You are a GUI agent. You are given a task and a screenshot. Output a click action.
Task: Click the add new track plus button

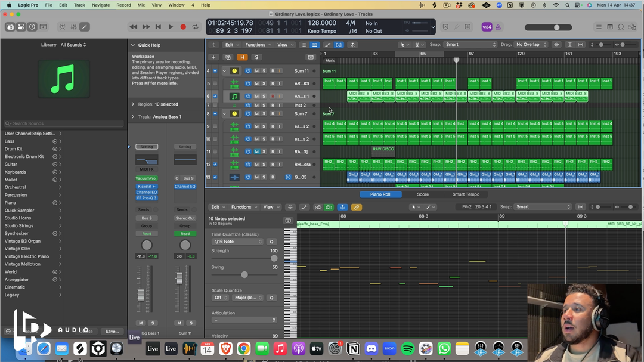pyautogui.click(x=213, y=57)
